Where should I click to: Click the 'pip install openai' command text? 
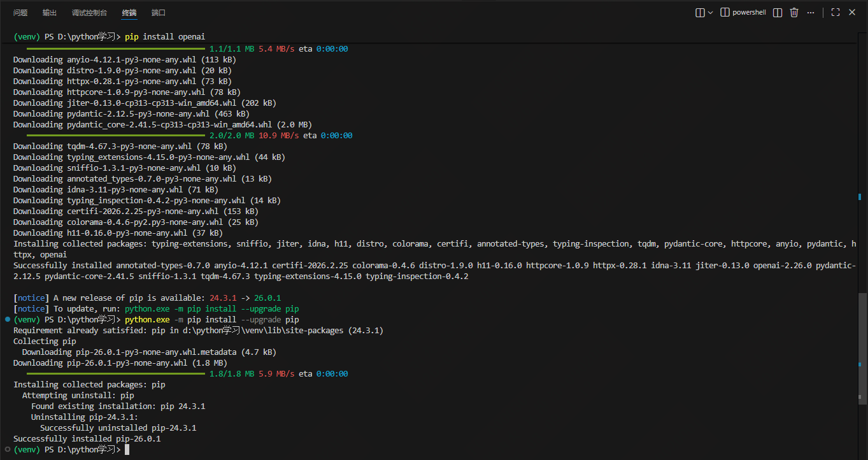pos(165,37)
